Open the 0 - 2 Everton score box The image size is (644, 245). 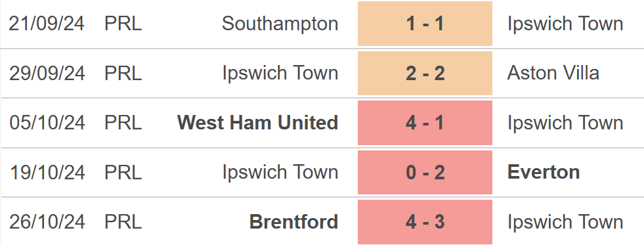425,172
